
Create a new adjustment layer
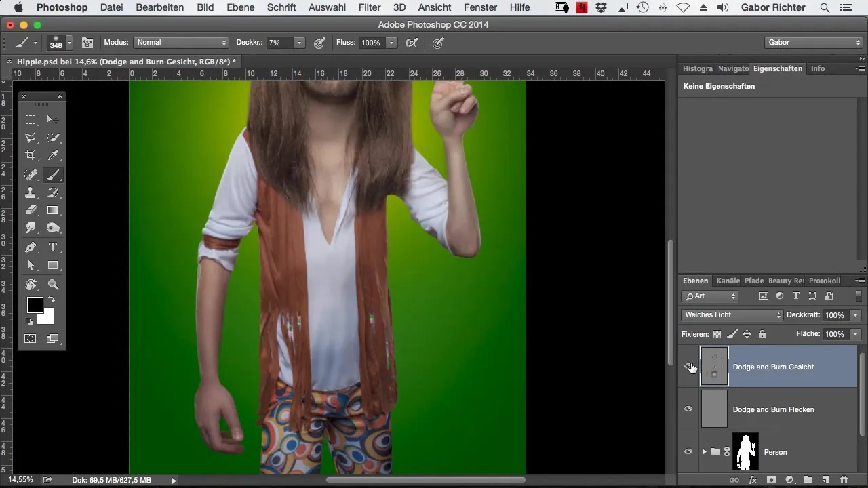click(789, 480)
